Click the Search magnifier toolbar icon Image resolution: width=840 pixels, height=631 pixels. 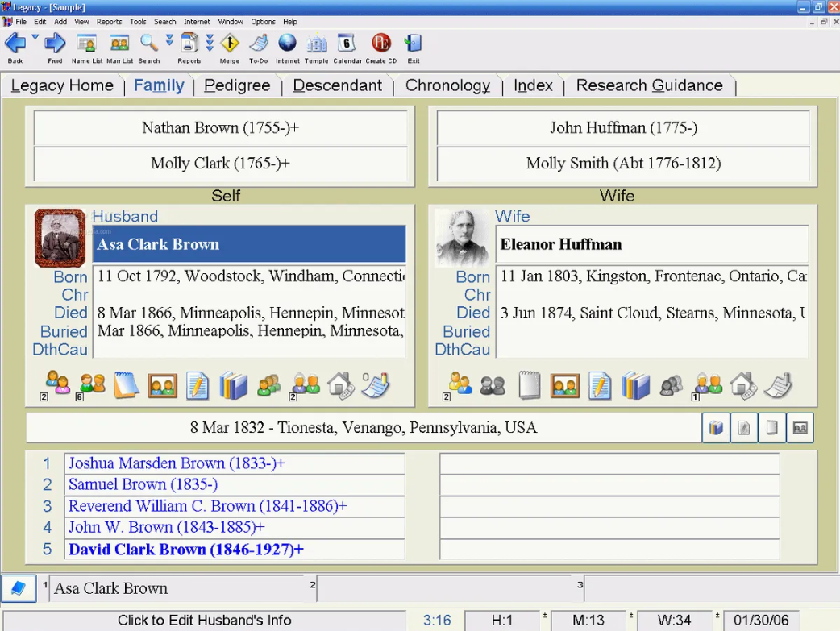[149, 44]
